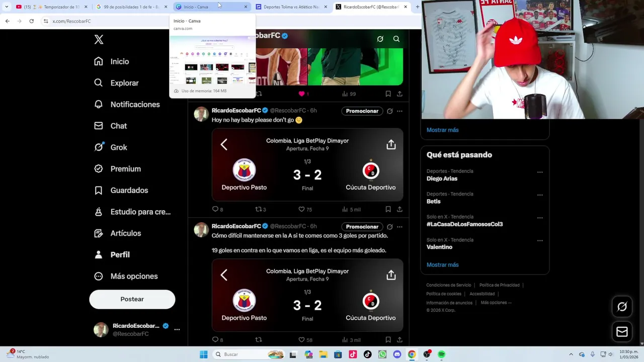Click Promocionar on 'Cómo difícil mantenerse' post

(362, 227)
